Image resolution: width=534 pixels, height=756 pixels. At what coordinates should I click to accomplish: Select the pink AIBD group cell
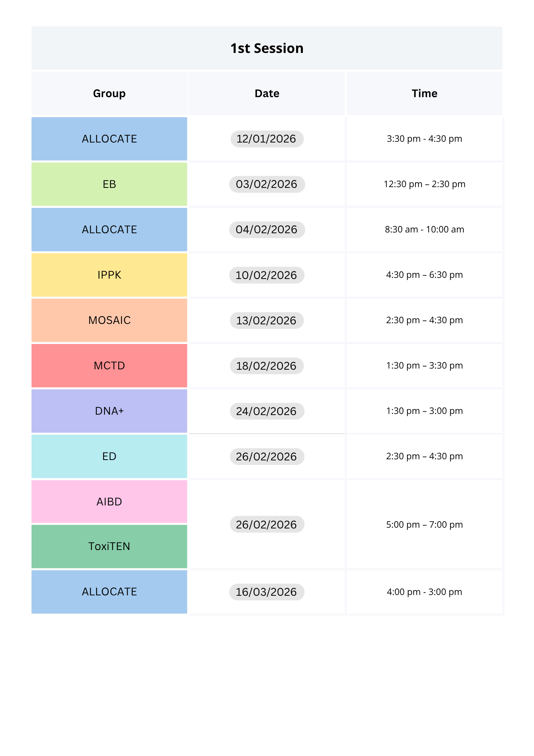[109, 502]
